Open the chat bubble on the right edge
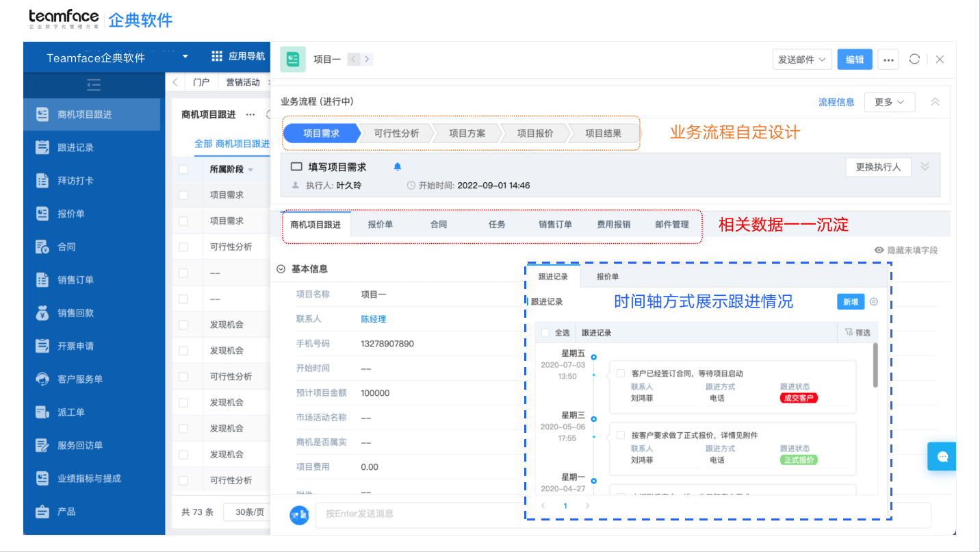980x552 pixels. [x=942, y=456]
